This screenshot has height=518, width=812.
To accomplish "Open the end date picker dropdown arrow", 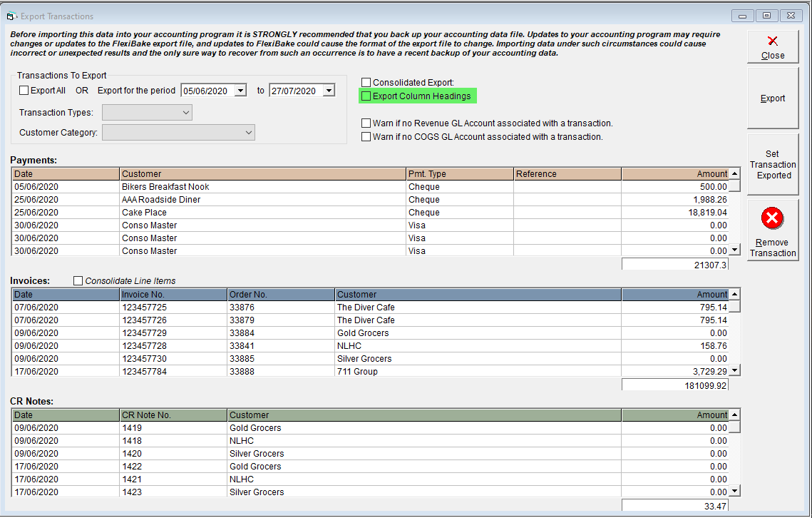I will (329, 91).
